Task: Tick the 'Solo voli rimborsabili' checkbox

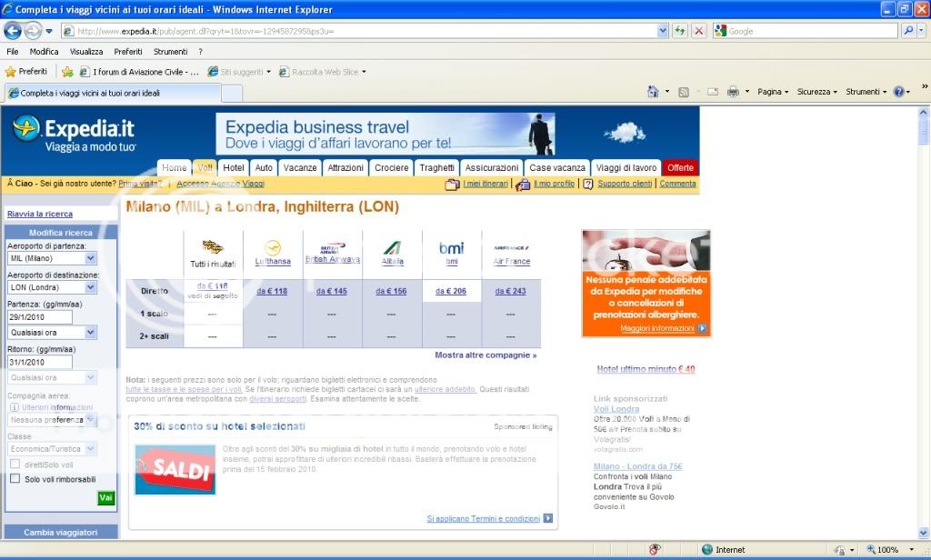Action: [15, 478]
